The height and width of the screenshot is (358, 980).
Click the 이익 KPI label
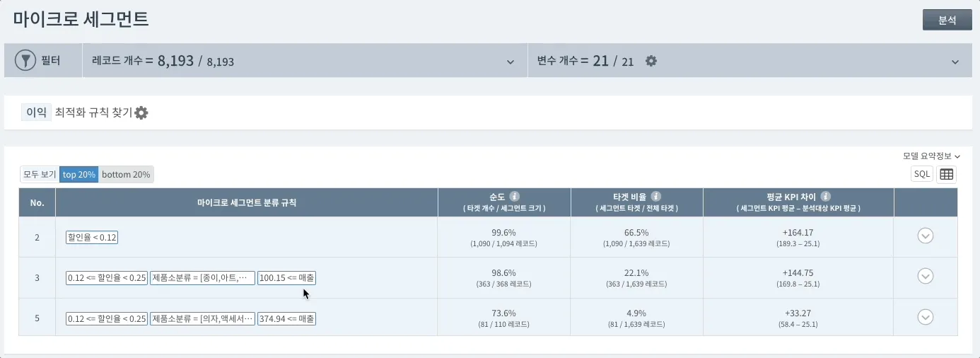[x=36, y=112]
